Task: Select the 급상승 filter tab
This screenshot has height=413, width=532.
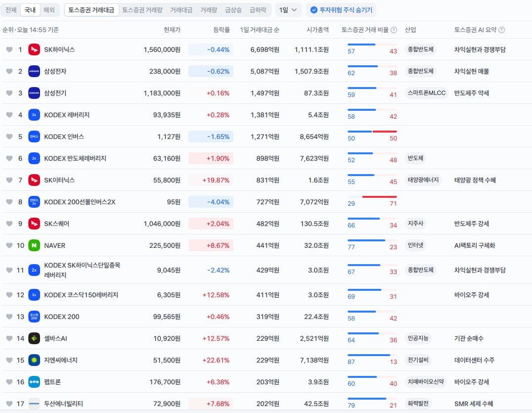Action: tap(233, 10)
